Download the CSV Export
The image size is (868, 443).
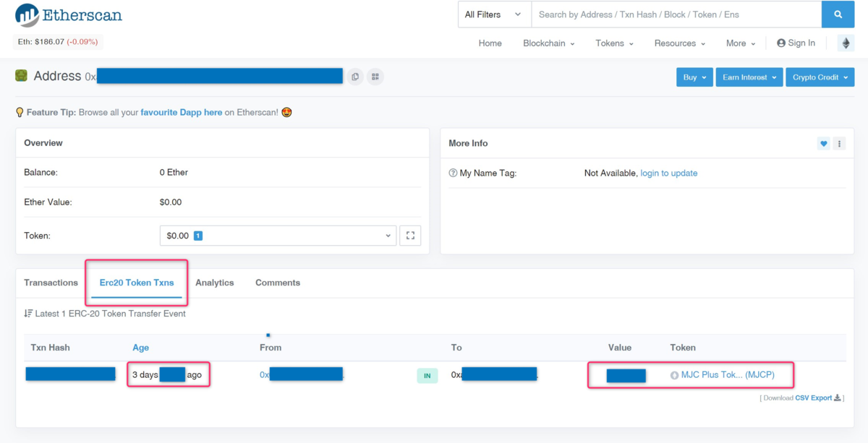click(x=818, y=398)
